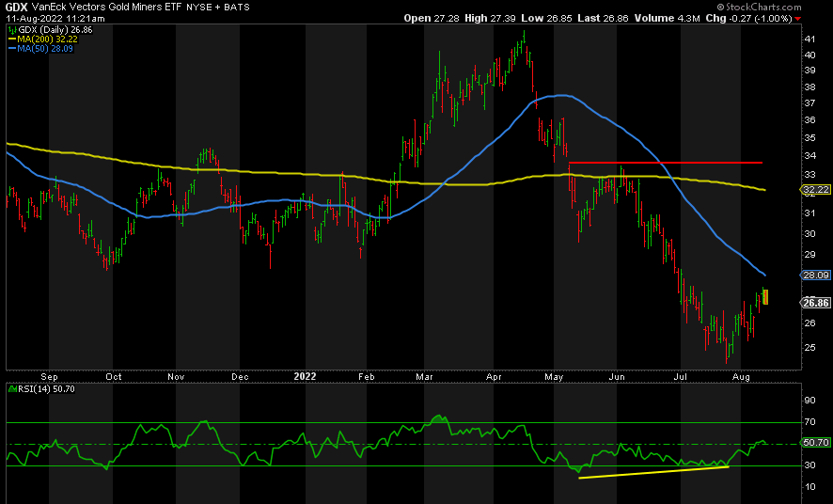Click the 41 price axis label
Image resolution: width=833 pixels, height=504 pixels.
pos(810,39)
